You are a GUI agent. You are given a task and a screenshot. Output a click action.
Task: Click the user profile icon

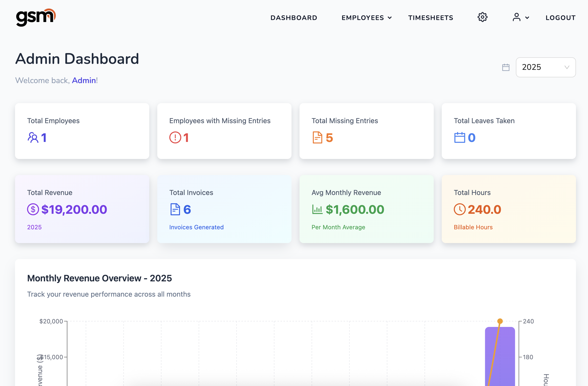(516, 18)
